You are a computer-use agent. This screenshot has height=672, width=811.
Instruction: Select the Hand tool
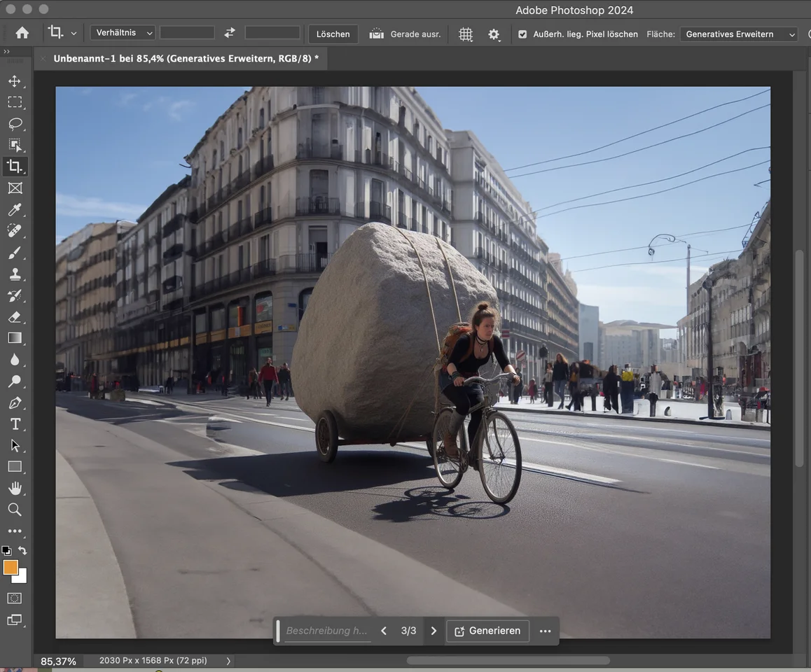pos(15,488)
